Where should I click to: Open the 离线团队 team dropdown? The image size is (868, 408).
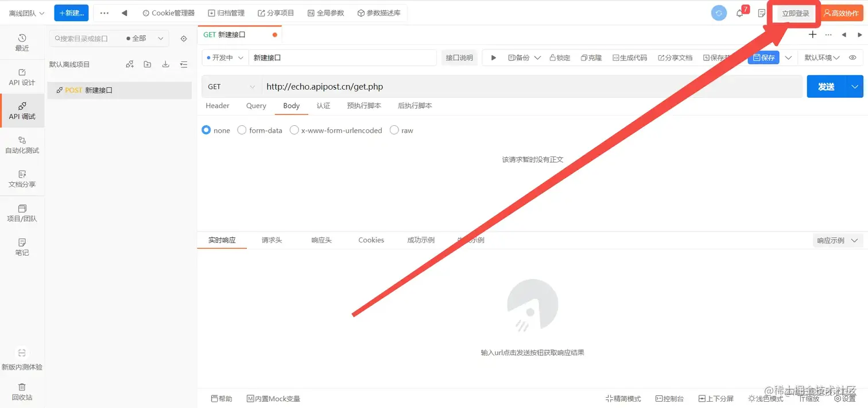pos(26,13)
